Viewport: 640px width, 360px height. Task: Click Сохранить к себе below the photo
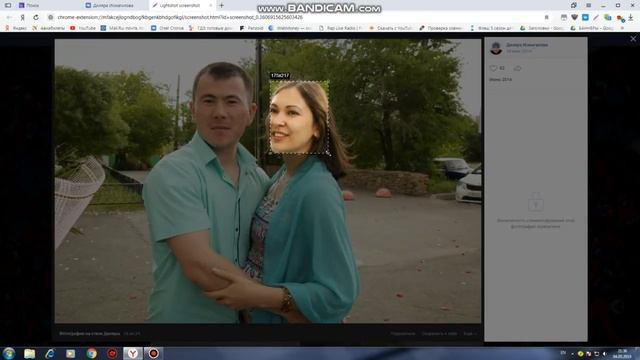click(x=439, y=333)
